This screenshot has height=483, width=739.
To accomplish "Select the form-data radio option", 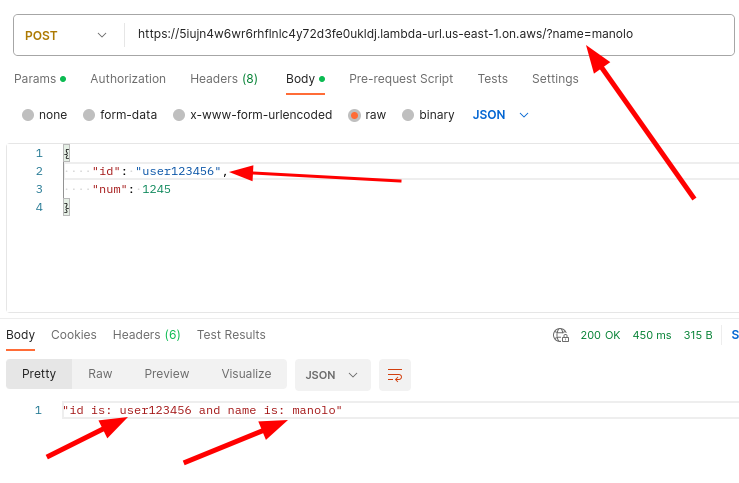I will click(x=89, y=115).
